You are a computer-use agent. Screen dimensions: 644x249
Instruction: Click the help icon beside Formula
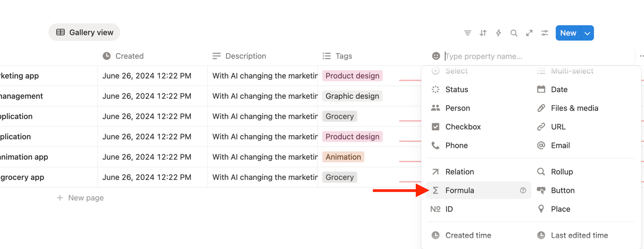(523, 191)
